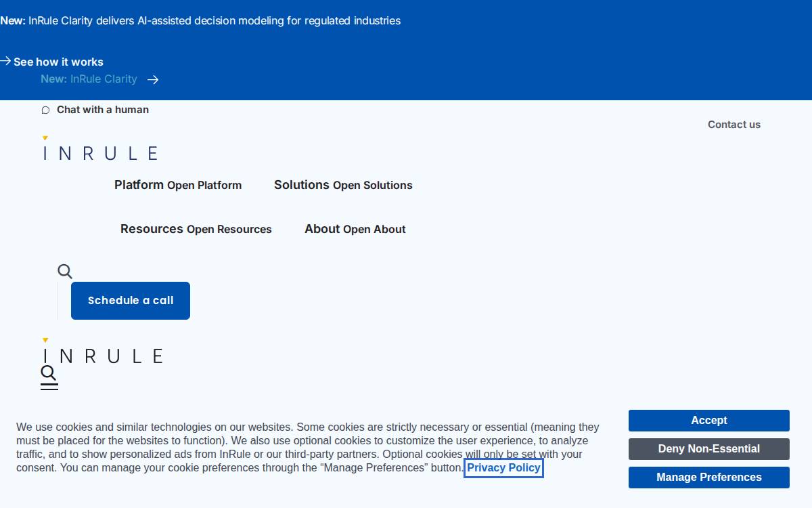Click the chat bubble icon
The image size is (812, 508).
coord(45,110)
